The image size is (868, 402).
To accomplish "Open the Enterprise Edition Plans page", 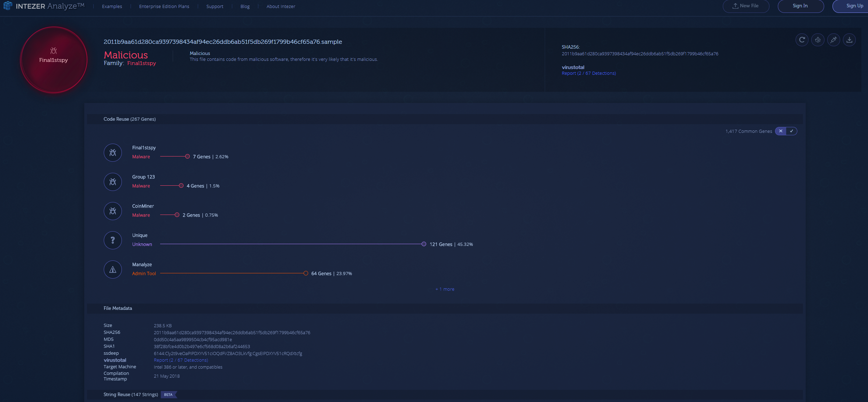I will (164, 6).
